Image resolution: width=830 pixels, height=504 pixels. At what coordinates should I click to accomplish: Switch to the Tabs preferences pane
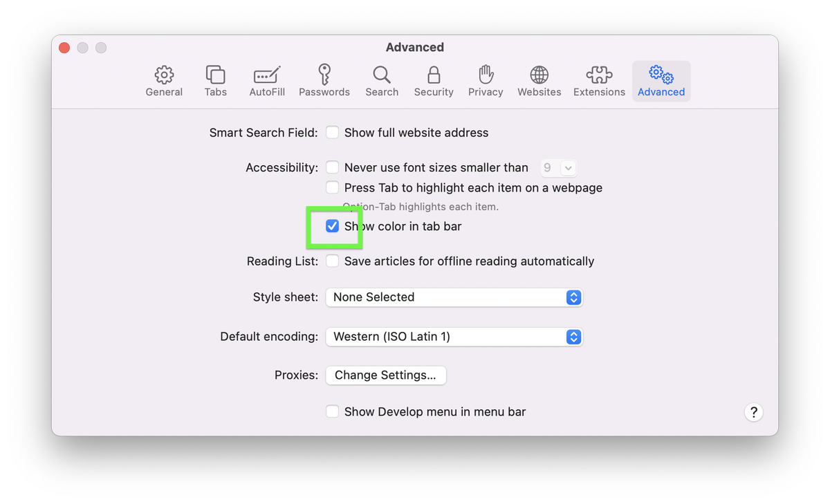point(216,82)
